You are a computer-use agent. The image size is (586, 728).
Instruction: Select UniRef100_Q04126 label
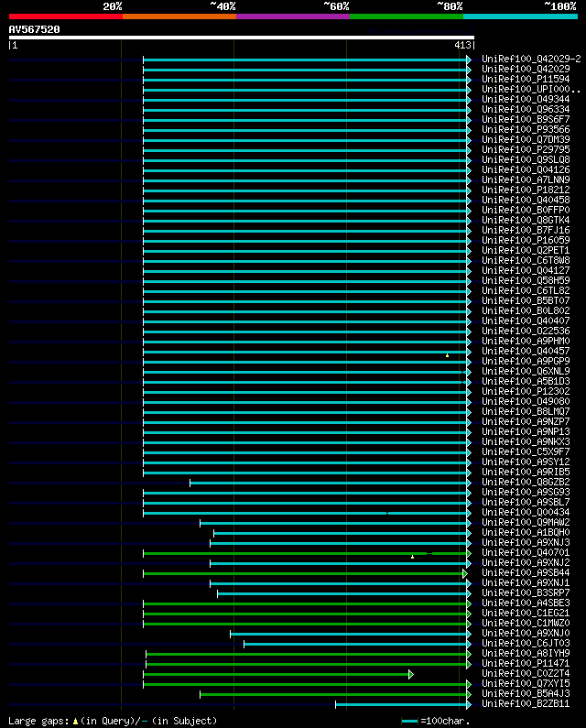point(526,170)
